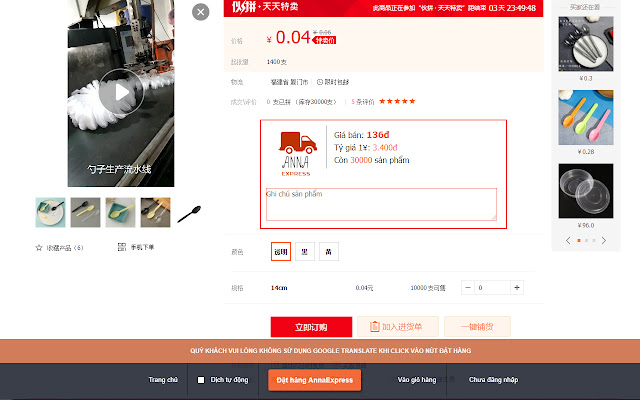Click the Giá bán 136đ text
The height and width of the screenshot is (400, 640).
362,135
